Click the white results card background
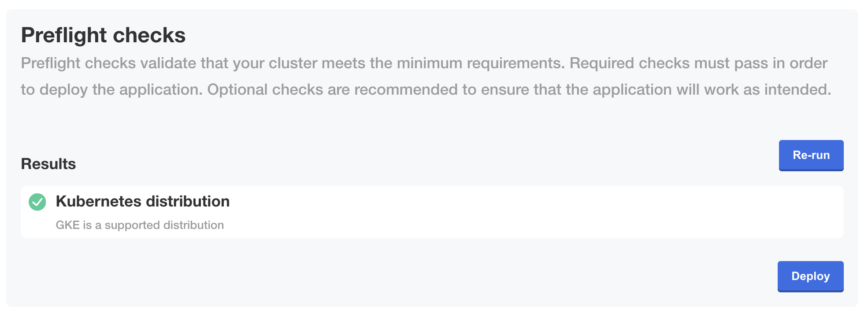Viewport: 868px width, 317px height. point(529,212)
